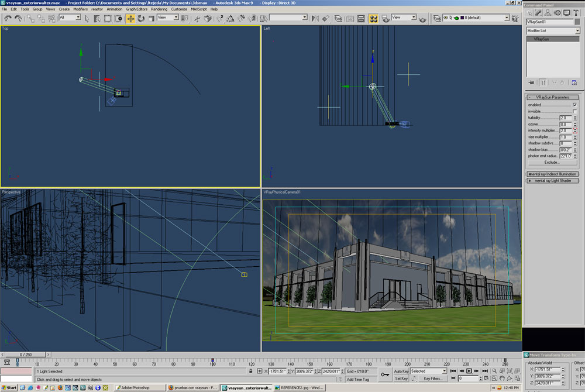The width and height of the screenshot is (585, 392).
Task: Click the Adobe Photoshop taskbar button
Action: coord(139,388)
